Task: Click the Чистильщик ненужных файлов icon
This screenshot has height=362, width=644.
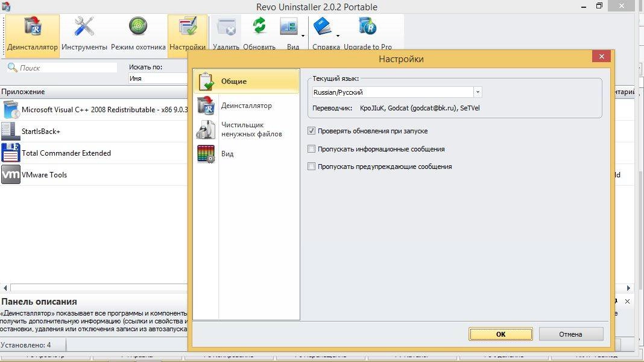Action: coord(206,130)
